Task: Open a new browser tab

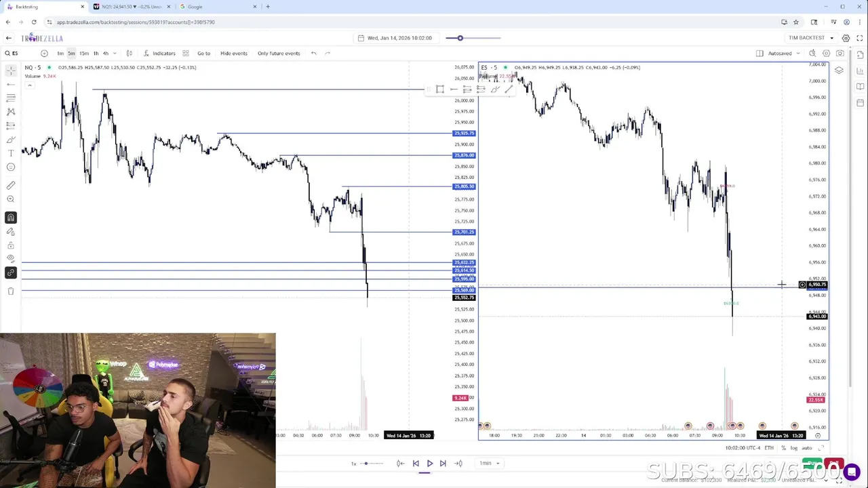Action: [x=268, y=7]
